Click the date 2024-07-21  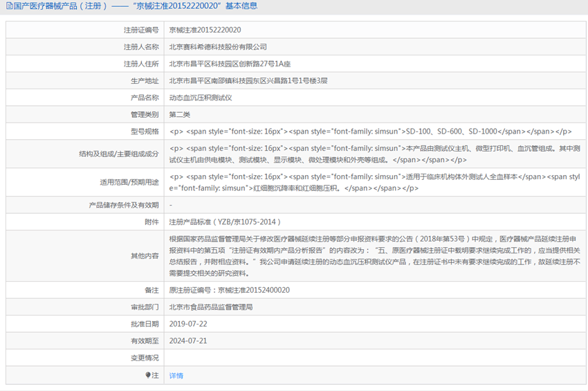point(188,340)
